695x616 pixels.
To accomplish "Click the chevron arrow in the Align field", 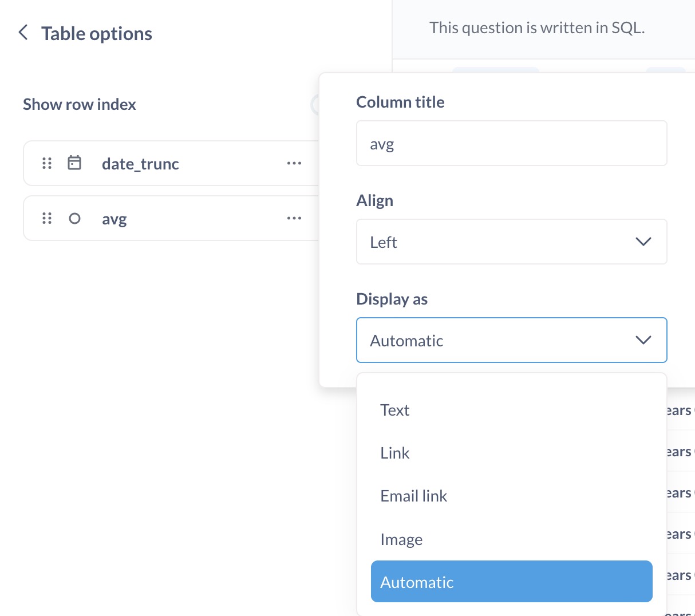I will (x=643, y=242).
